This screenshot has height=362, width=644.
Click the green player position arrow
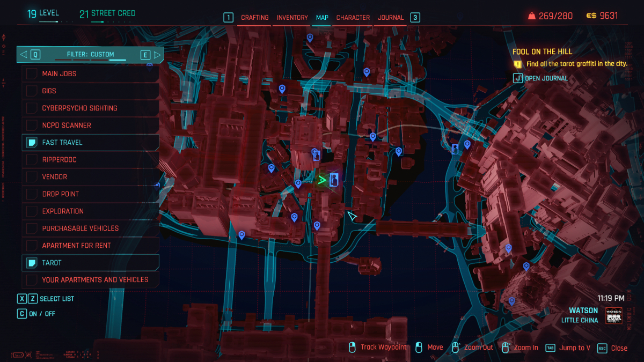(x=321, y=180)
